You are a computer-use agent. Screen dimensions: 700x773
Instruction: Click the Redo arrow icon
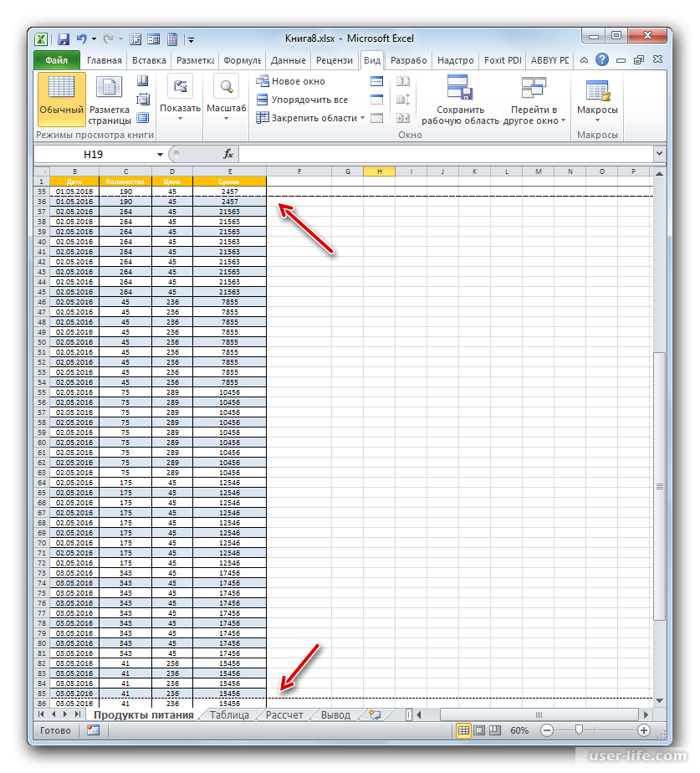click(109, 38)
